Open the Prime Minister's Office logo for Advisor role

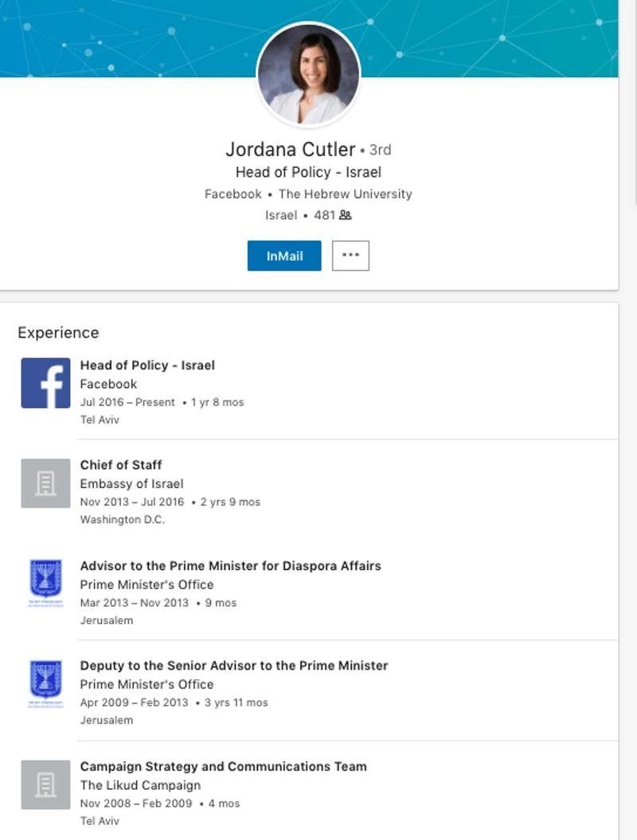[x=45, y=583]
